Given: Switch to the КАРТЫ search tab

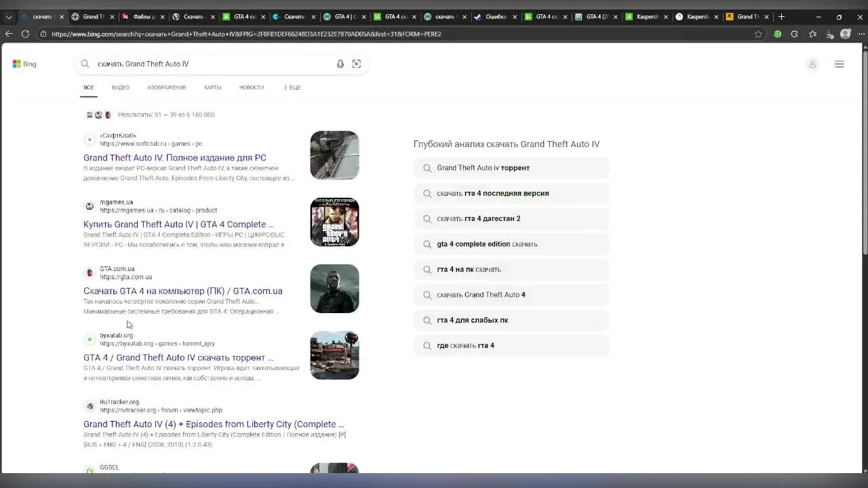Looking at the screenshot, I should point(213,87).
